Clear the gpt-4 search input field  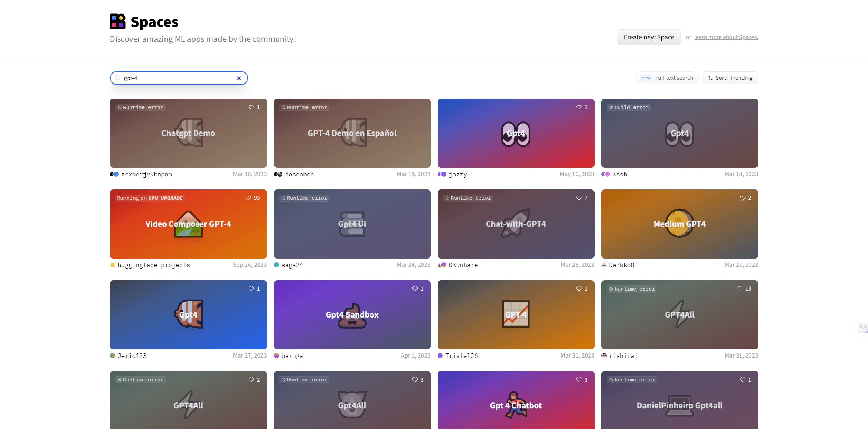click(x=239, y=78)
